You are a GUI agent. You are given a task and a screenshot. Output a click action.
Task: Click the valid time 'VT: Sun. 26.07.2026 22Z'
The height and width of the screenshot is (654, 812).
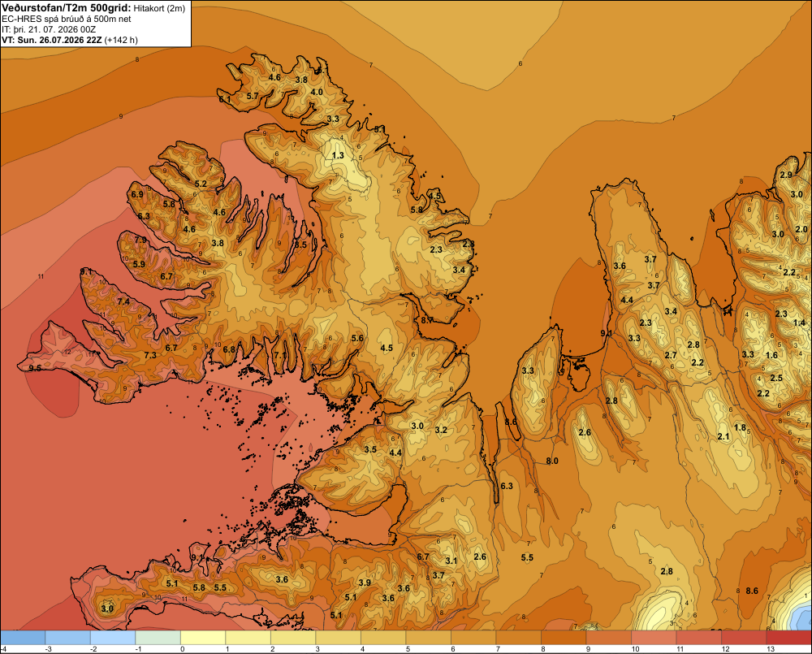(52, 40)
